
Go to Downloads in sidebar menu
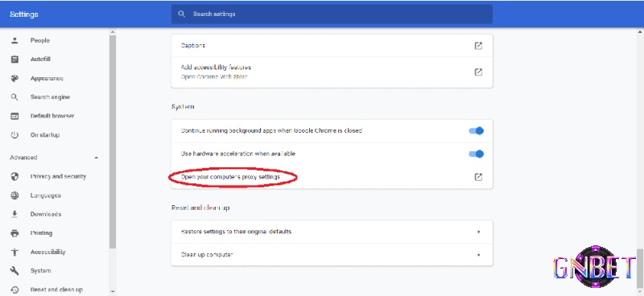point(46,214)
